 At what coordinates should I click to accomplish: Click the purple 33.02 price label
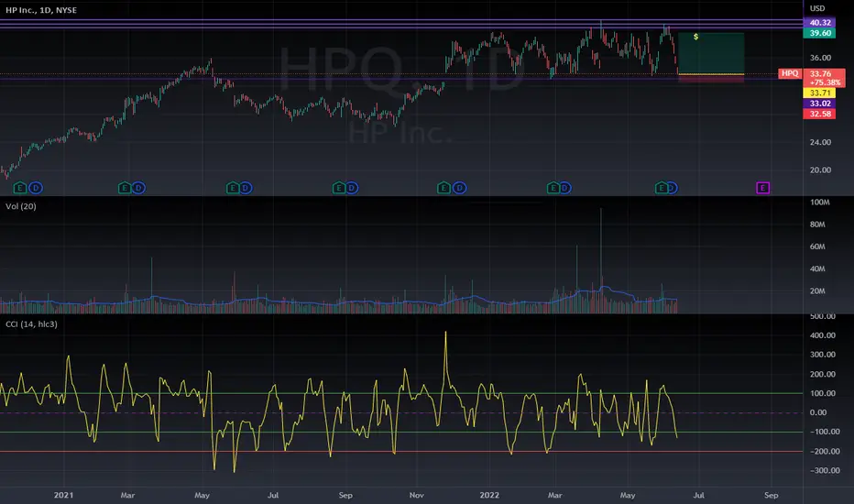click(x=820, y=104)
